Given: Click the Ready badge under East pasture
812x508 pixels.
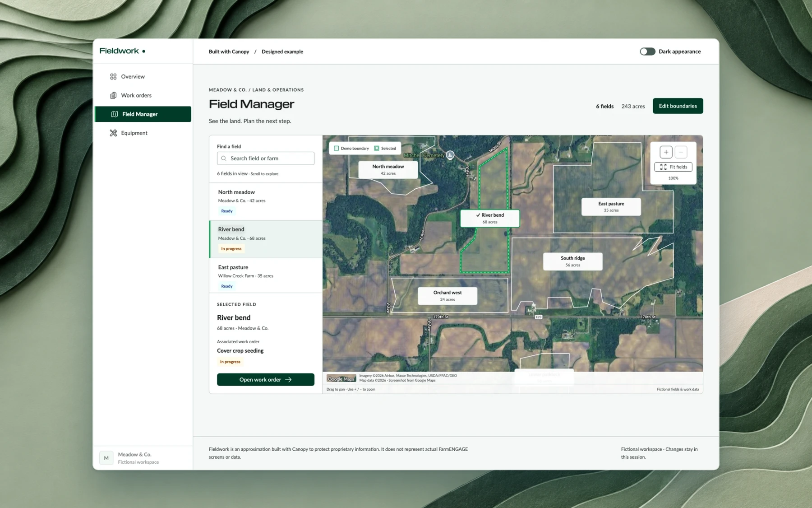Looking at the screenshot, I should tap(227, 286).
